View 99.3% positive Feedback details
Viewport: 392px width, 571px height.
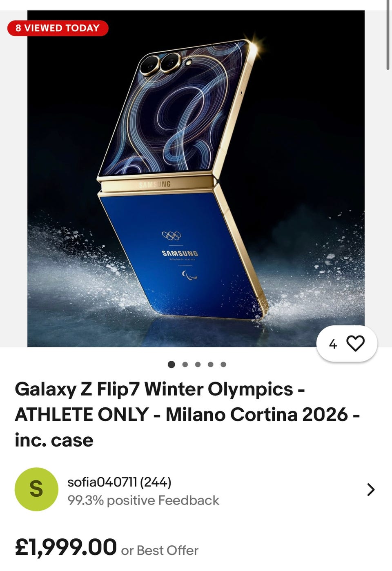[143, 500]
